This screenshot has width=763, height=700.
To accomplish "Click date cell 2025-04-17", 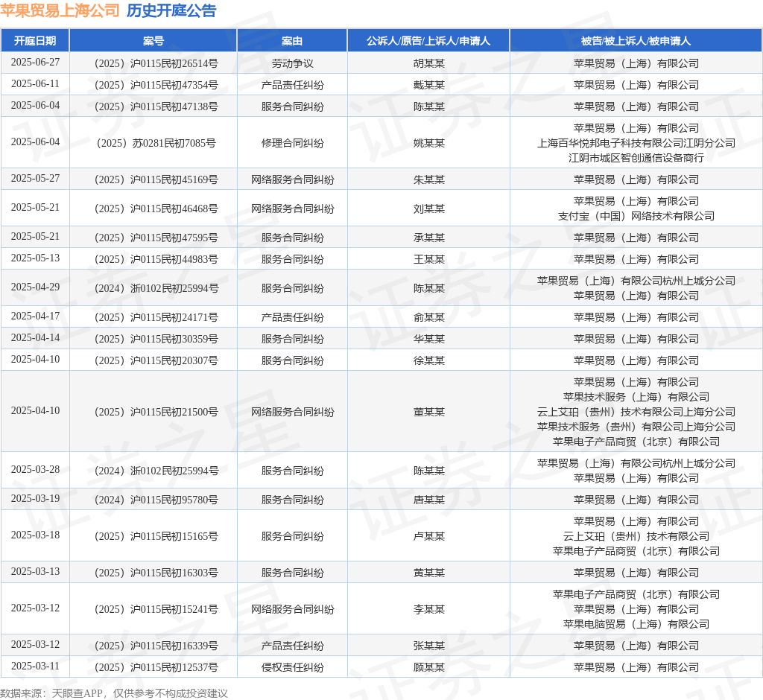I will tap(35, 316).
